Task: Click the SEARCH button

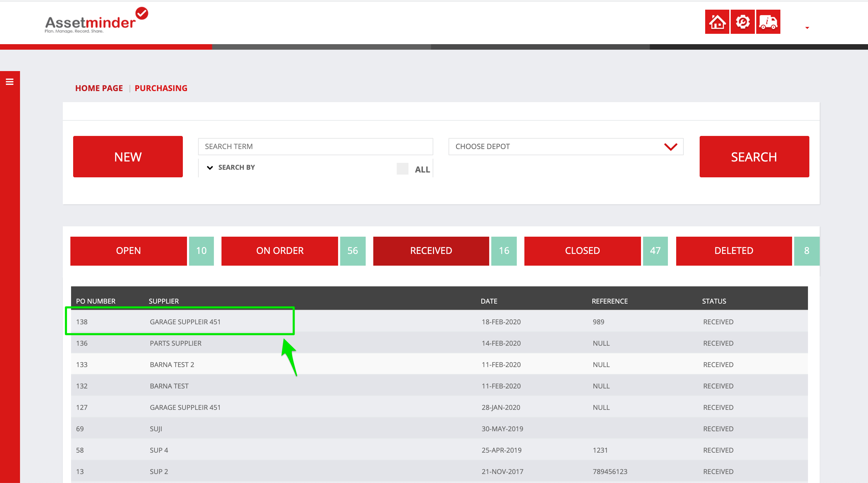Action: 754,157
